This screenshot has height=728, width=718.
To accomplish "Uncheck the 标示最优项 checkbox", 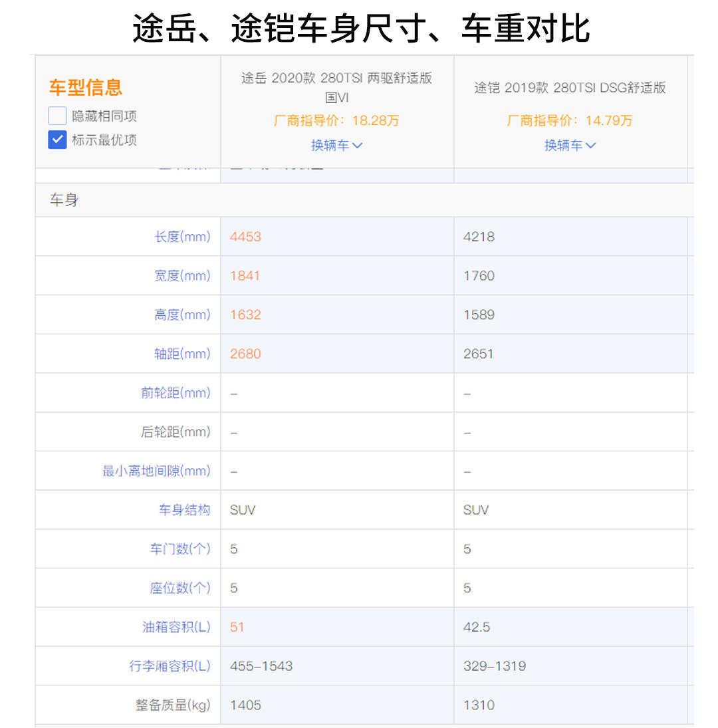I will (x=58, y=140).
